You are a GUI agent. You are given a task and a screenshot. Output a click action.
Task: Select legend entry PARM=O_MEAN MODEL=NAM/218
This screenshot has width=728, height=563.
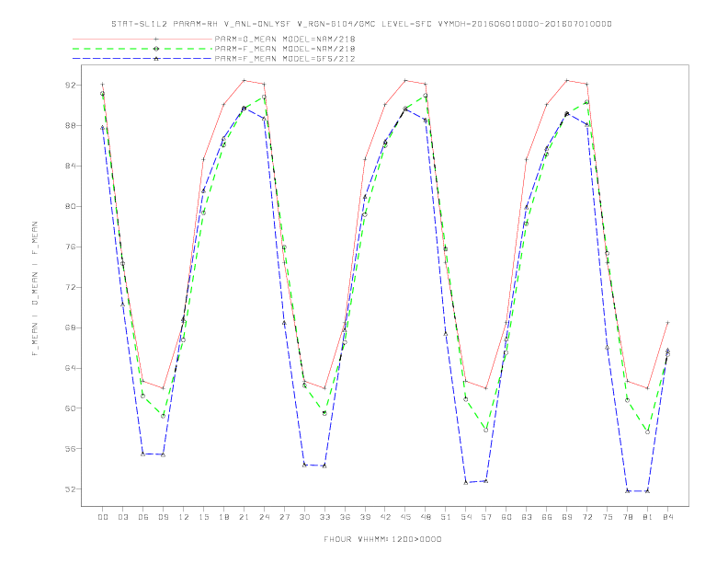[x=285, y=39]
